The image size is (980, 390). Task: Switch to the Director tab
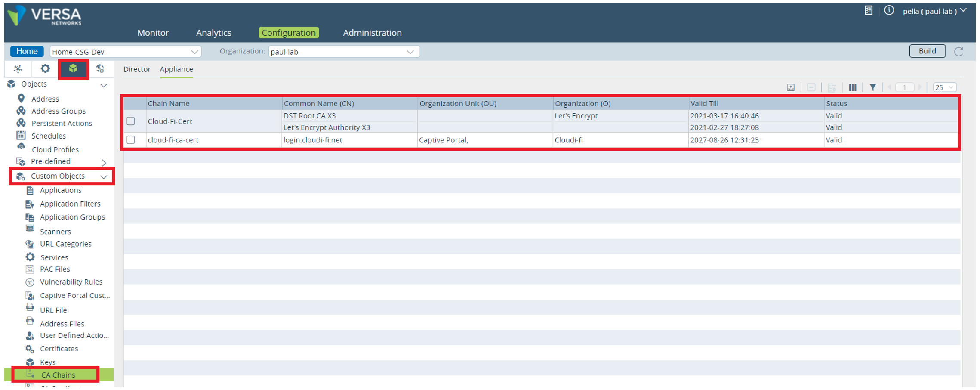[137, 69]
